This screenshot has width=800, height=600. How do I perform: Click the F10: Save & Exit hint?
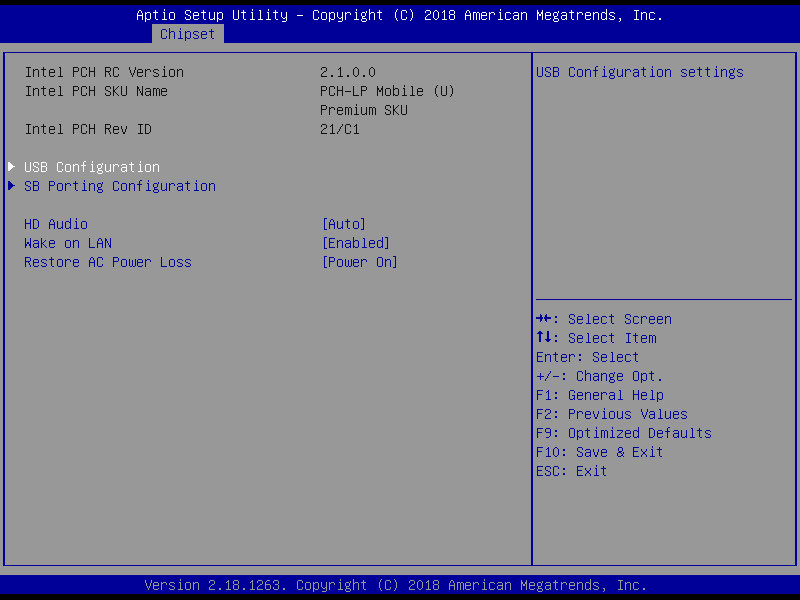[599, 452]
